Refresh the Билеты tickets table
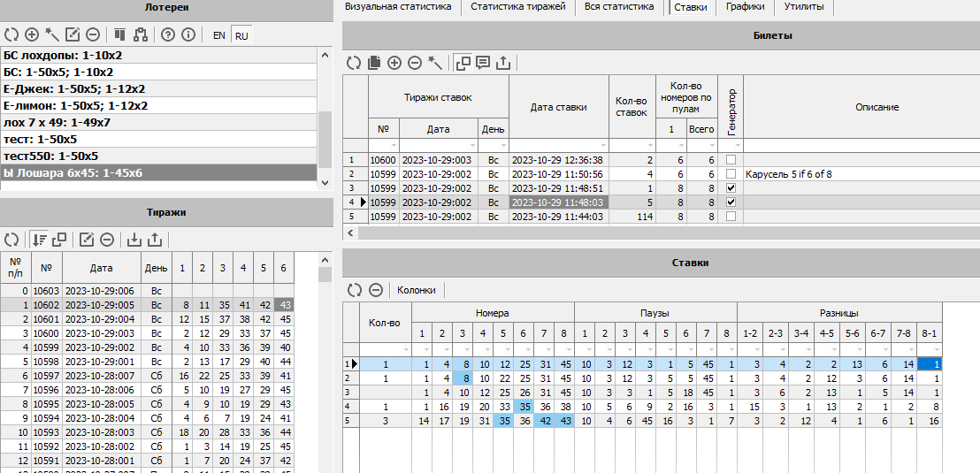 [355, 63]
